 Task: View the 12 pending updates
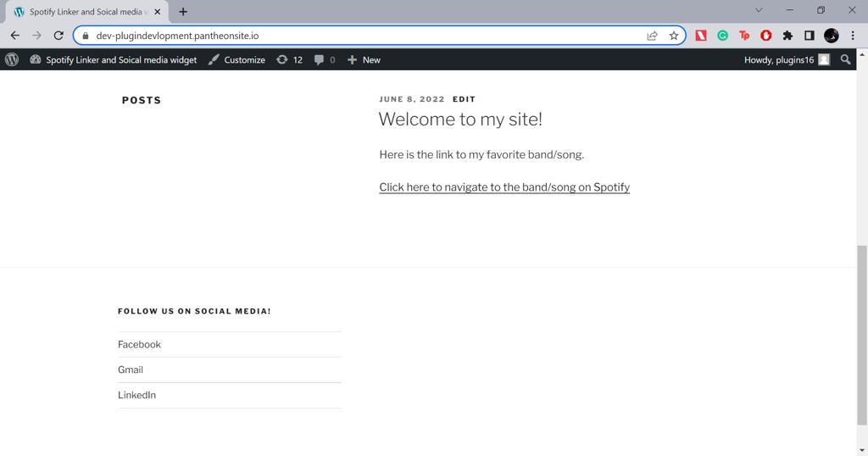pyautogui.click(x=290, y=60)
